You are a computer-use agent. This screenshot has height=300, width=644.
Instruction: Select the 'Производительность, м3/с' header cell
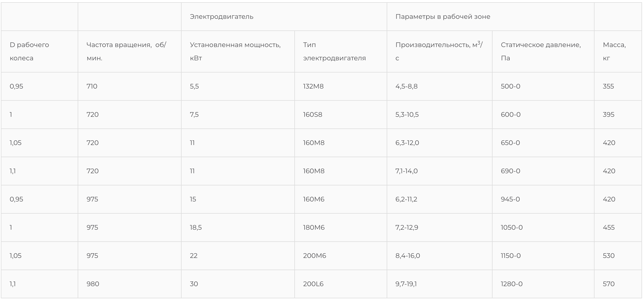[x=439, y=51]
